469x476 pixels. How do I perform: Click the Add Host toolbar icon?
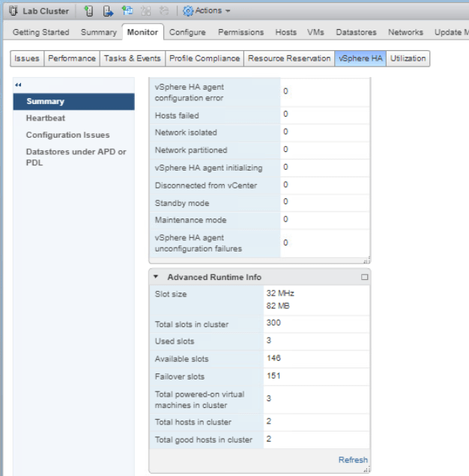click(88, 11)
